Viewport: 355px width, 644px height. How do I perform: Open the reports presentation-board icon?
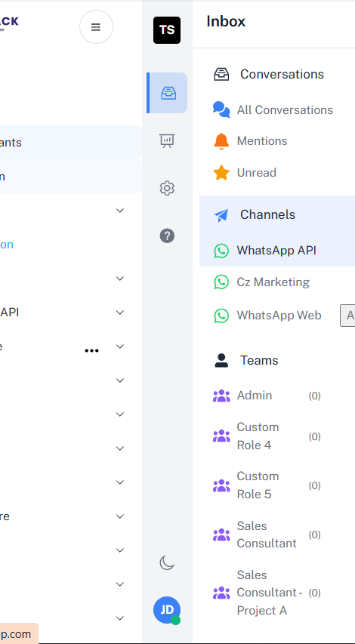167,141
